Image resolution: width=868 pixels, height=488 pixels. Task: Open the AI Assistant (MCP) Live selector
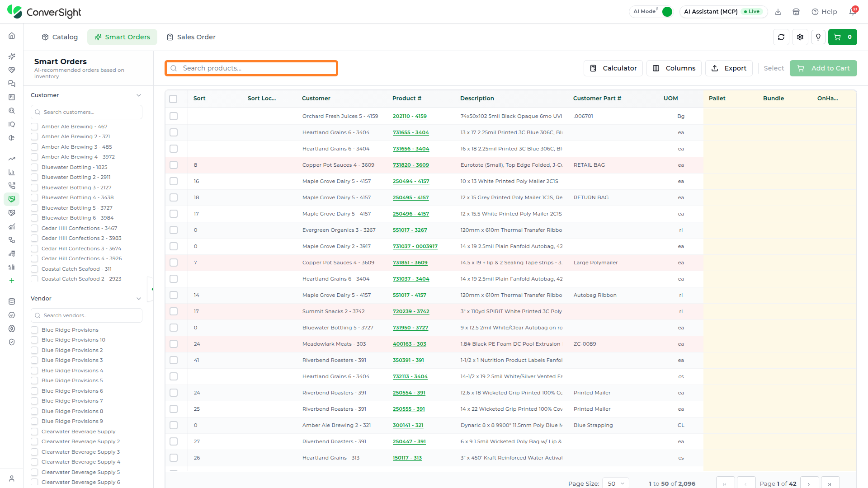click(x=723, y=12)
